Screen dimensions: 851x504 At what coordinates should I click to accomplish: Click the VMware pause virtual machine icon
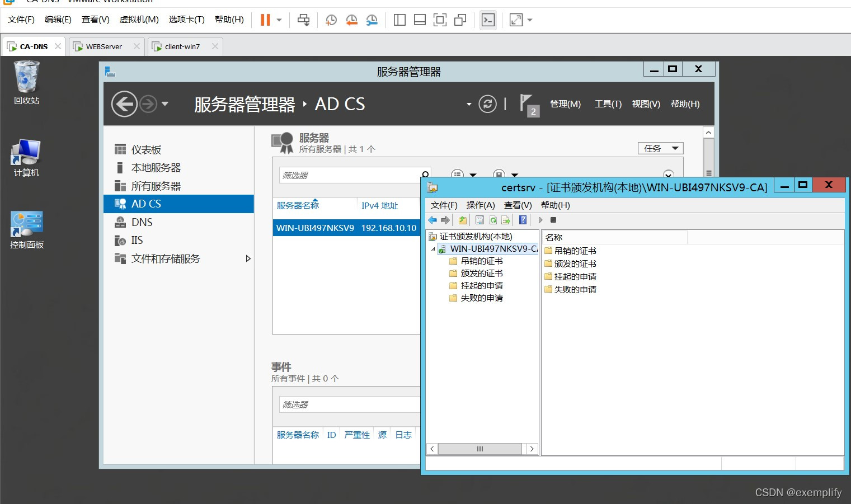tap(265, 20)
